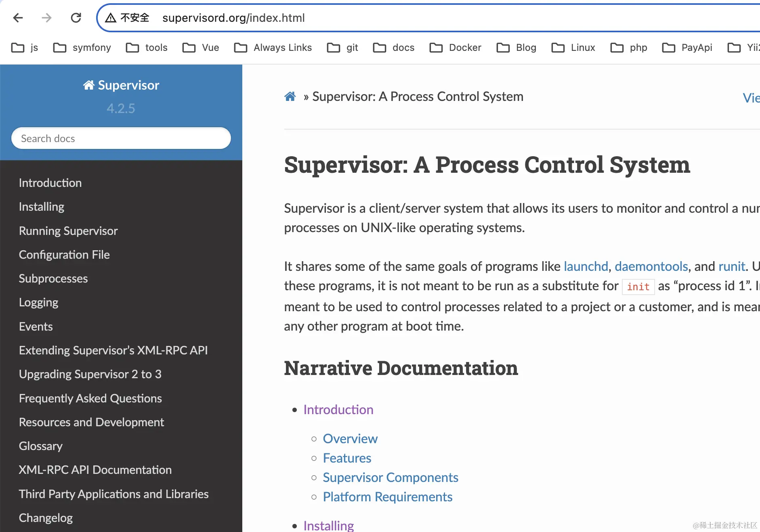Open the Installing link under Narrative Documentation
This screenshot has width=760, height=532.
tap(328, 526)
